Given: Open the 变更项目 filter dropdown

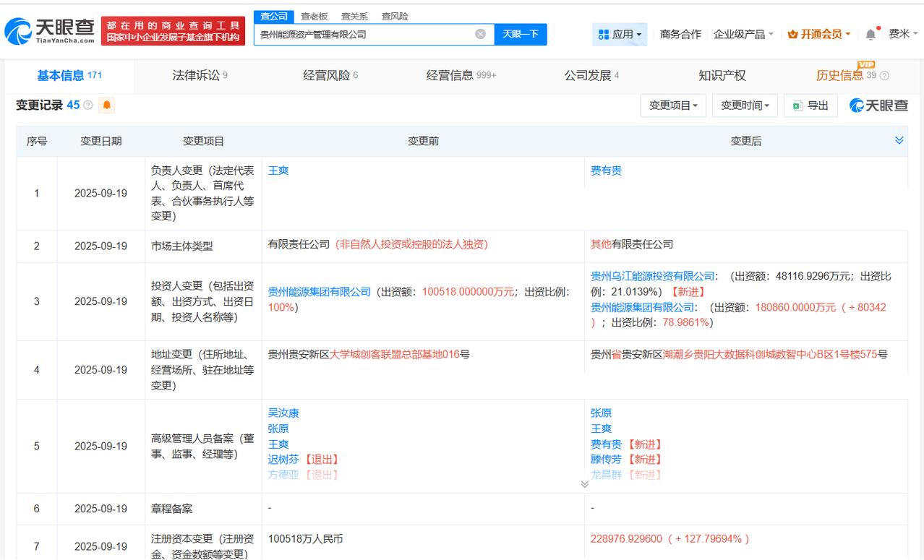Looking at the screenshot, I should click(673, 105).
